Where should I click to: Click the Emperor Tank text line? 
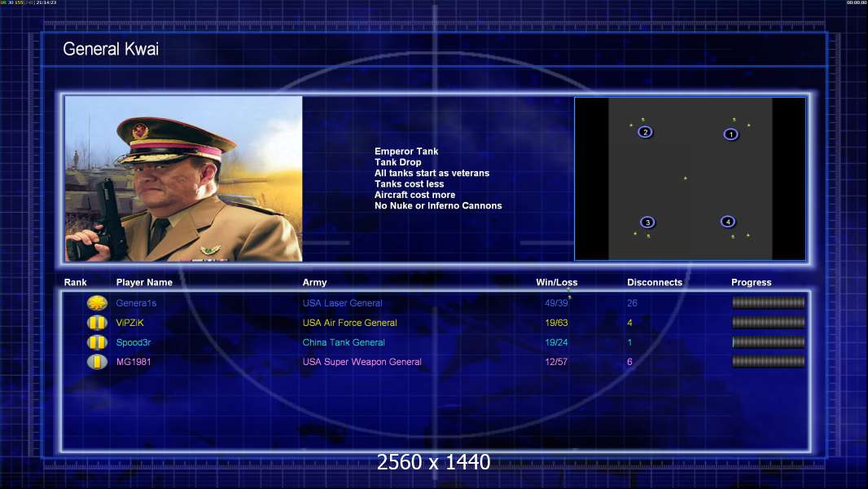pyautogui.click(x=406, y=152)
